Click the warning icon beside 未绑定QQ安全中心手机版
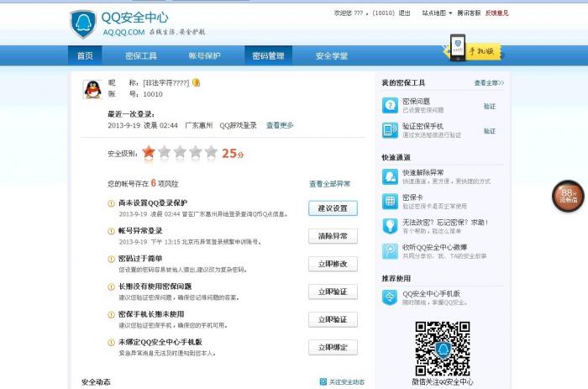Image resolution: width=588 pixels, height=389 pixels. tap(112, 343)
